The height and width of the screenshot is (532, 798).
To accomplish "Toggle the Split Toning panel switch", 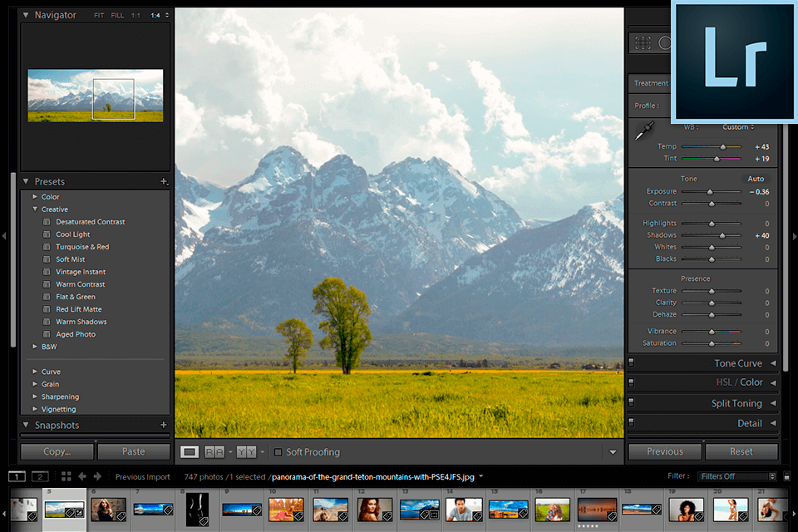I will tap(631, 402).
